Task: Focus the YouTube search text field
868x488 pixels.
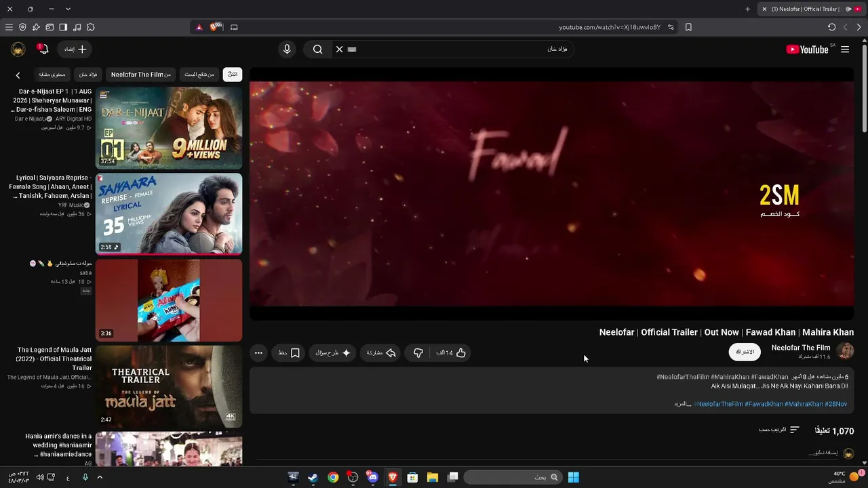Action: (x=454, y=49)
